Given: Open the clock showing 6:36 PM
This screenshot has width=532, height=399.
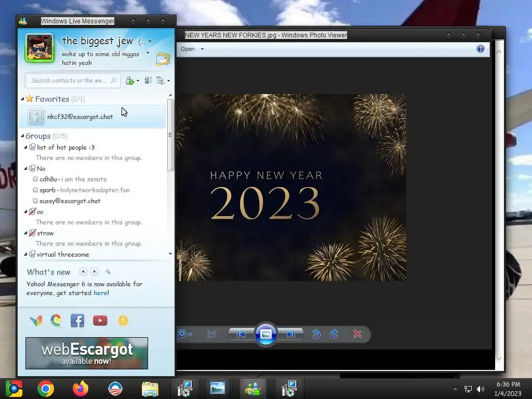Looking at the screenshot, I should [x=508, y=389].
